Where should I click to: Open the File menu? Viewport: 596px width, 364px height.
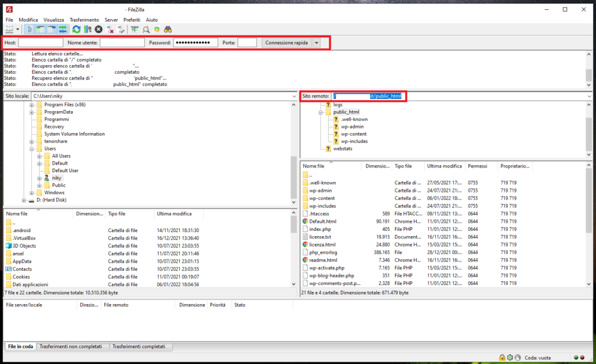click(9, 20)
